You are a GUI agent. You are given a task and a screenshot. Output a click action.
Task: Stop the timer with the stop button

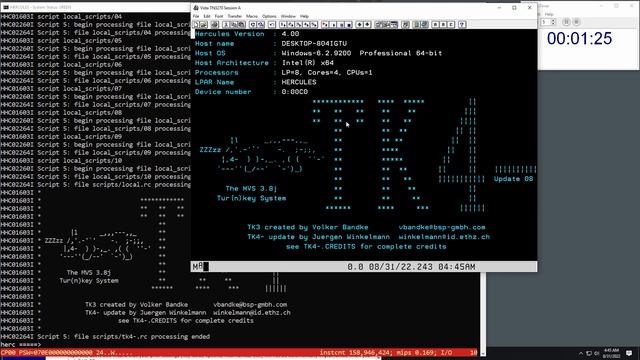tap(576, 22)
